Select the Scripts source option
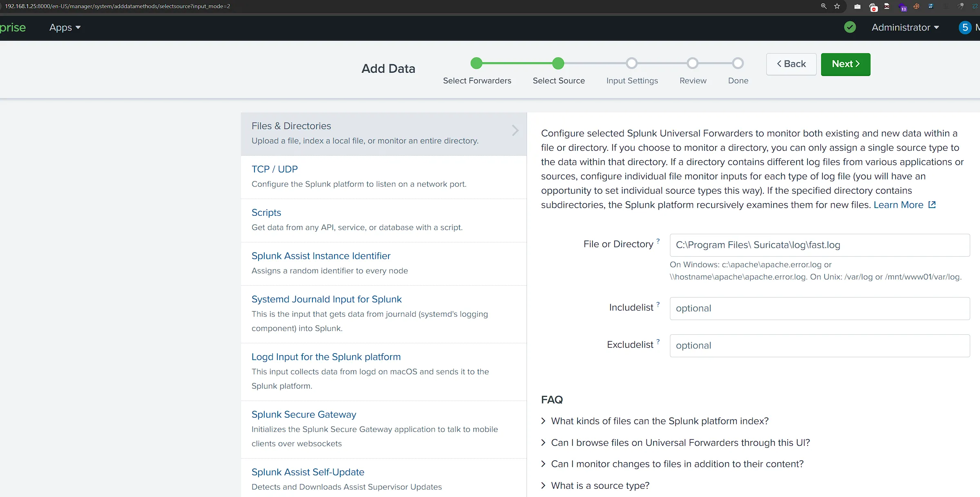 tap(266, 213)
